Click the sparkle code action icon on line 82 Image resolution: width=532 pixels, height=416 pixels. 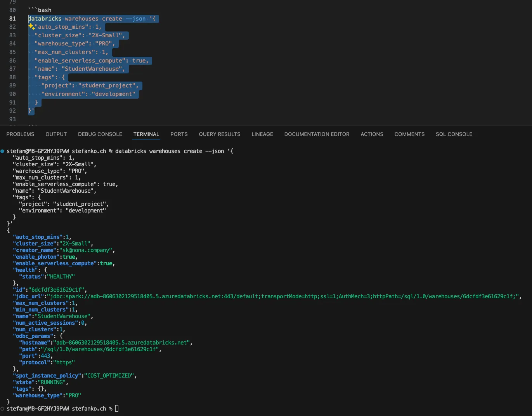click(x=31, y=26)
